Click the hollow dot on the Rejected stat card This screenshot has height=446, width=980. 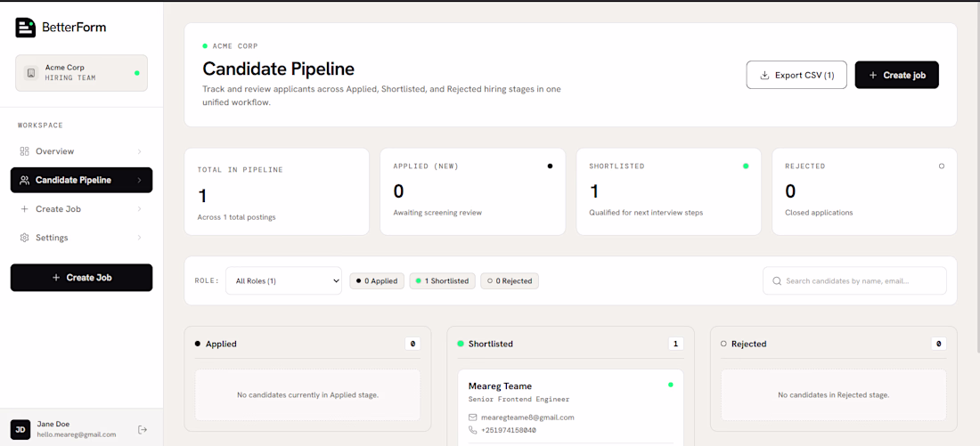pyautogui.click(x=942, y=166)
